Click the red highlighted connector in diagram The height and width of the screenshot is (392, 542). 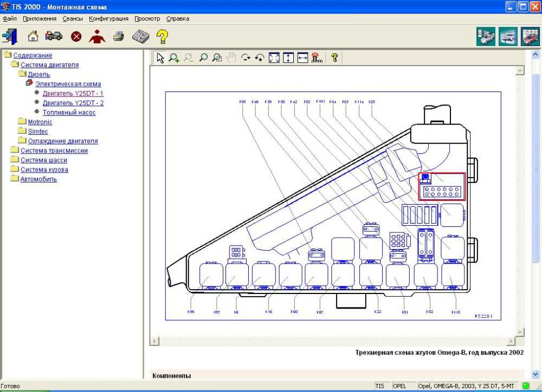(x=441, y=187)
